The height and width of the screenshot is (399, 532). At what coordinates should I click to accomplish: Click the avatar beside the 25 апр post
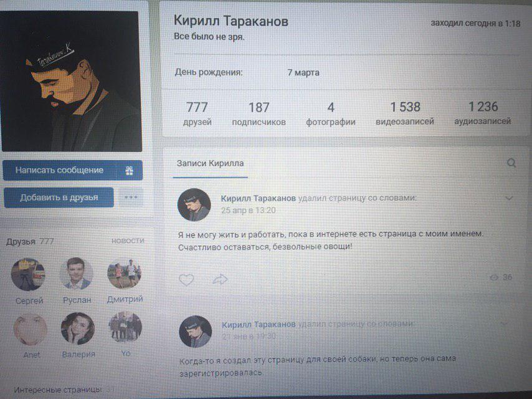coord(194,204)
